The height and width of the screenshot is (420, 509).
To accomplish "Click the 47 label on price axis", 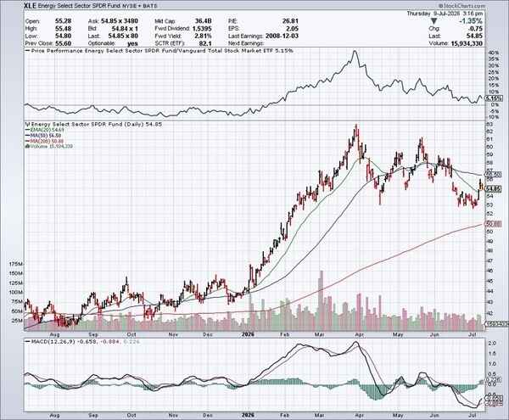I will 490,260.
